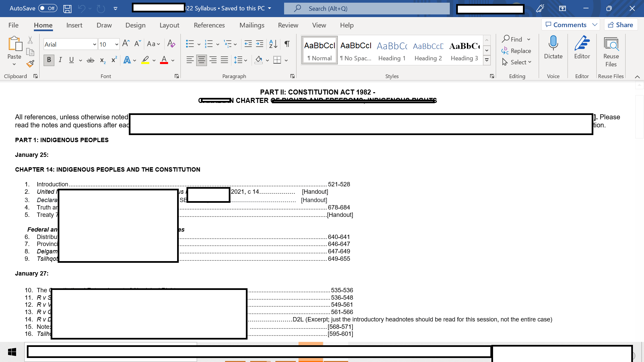The width and height of the screenshot is (644, 362).
Task: Open the References ribbon tab
Action: tap(209, 25)
